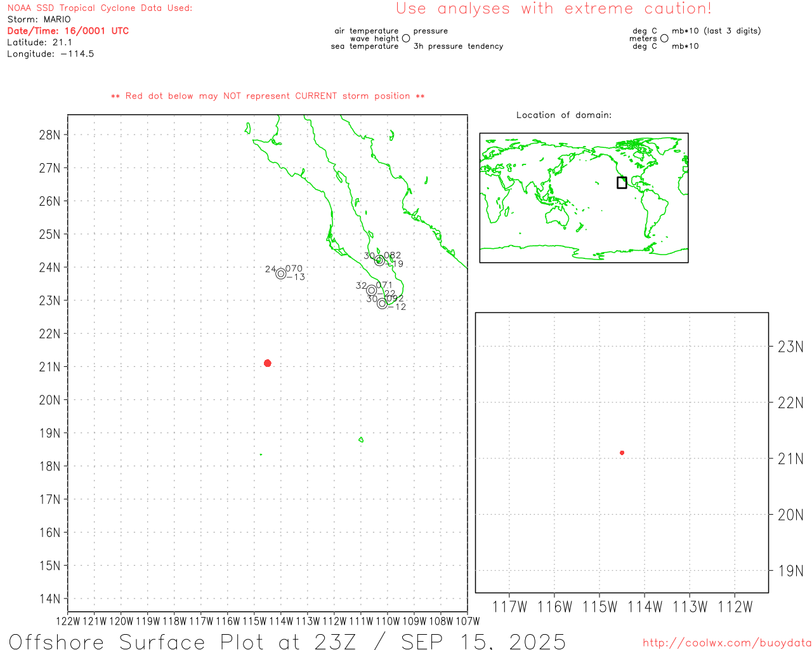812x650 pixels.
Task: Click the -12 pressure tendency value
Action: [x=397, y=307]
